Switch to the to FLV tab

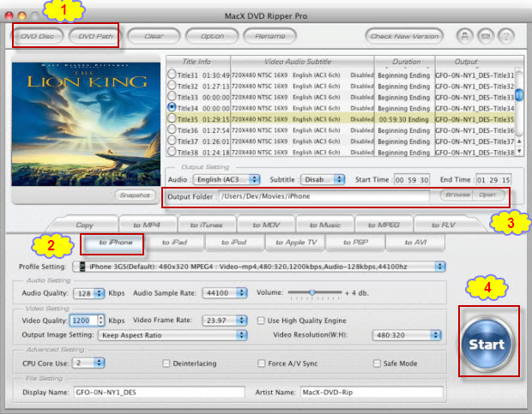443,225
